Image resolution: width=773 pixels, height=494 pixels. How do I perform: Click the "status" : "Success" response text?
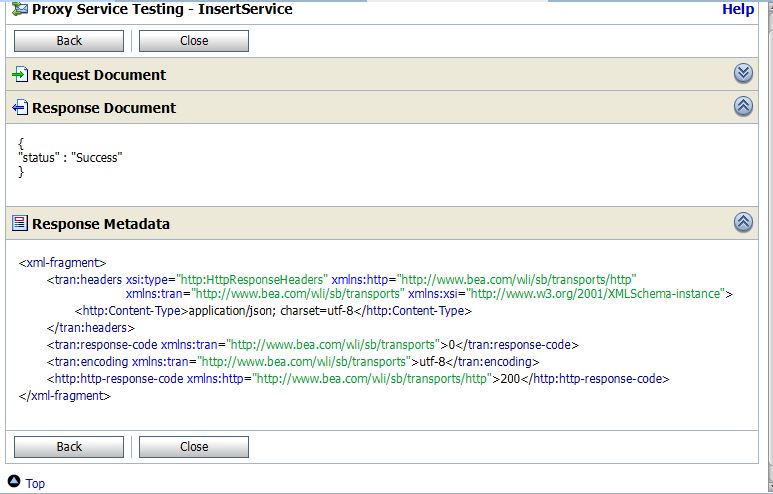pyautogui.click(x=70, y=158)
